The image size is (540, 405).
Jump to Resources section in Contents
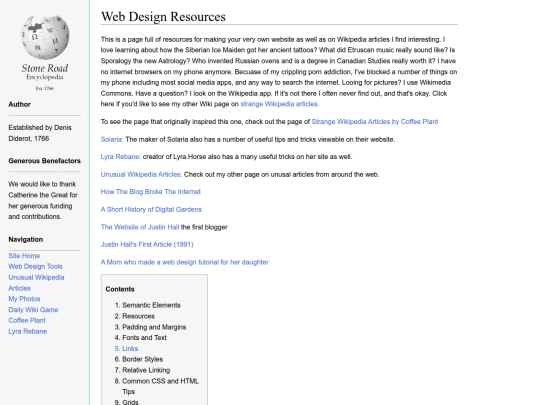coord(138,316)
